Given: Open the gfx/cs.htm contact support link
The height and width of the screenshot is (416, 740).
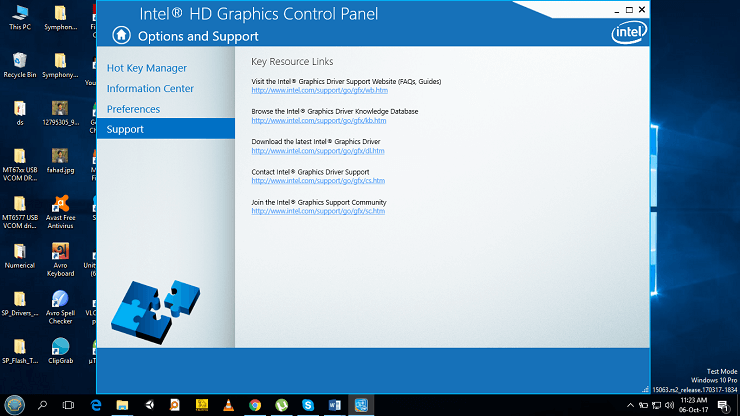Looking at the screenshot, I should [x=318, y=181].
